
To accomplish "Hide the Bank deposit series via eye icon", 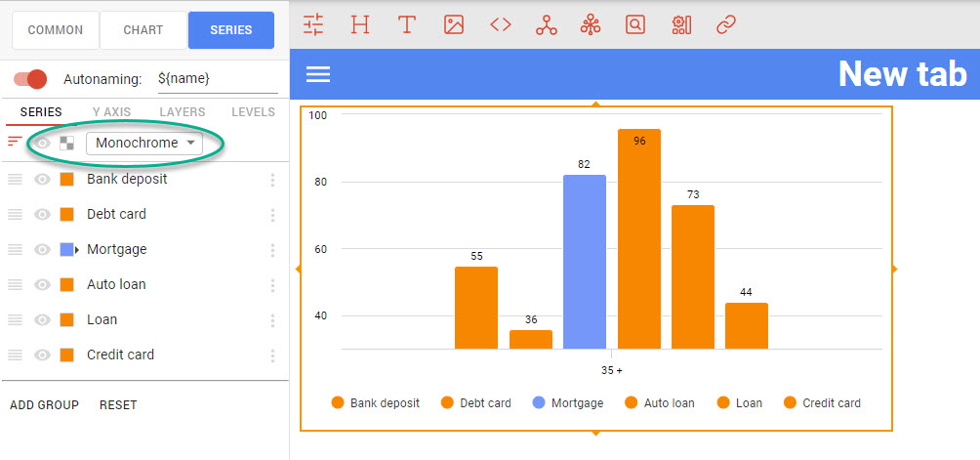I will (42, 180).
